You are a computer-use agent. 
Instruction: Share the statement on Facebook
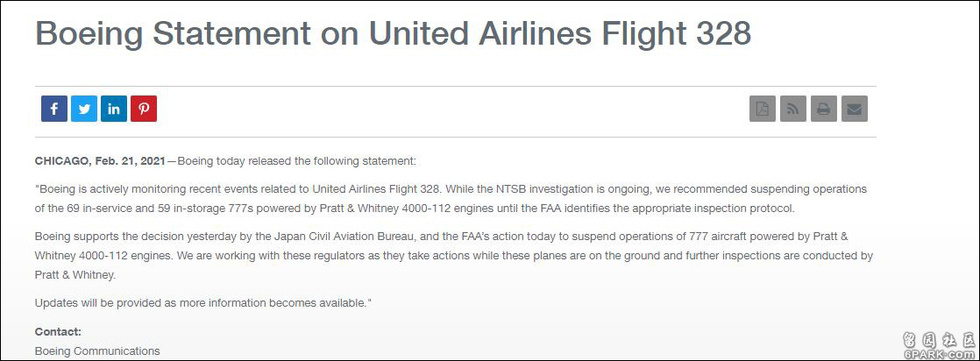[54, 109]
